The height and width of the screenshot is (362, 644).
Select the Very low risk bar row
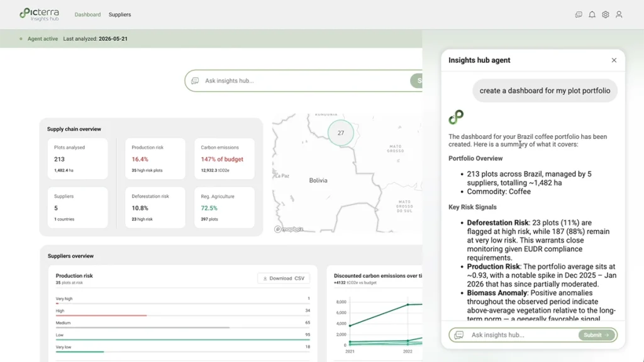click(183, 348)
